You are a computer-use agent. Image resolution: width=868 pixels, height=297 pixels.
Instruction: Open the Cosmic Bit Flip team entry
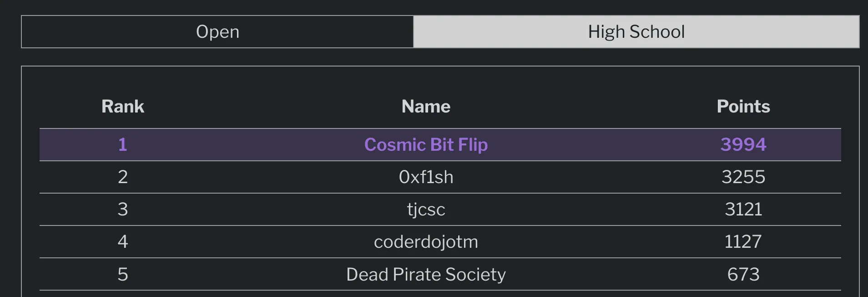pos(426,144)
